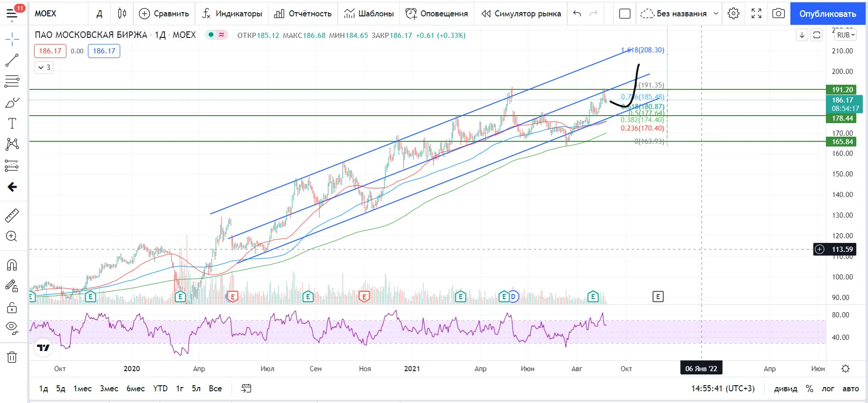This screenshot has height=403, width=868.
Task: Take a chart snapshot with camera icon
Action: click(778, 14)
